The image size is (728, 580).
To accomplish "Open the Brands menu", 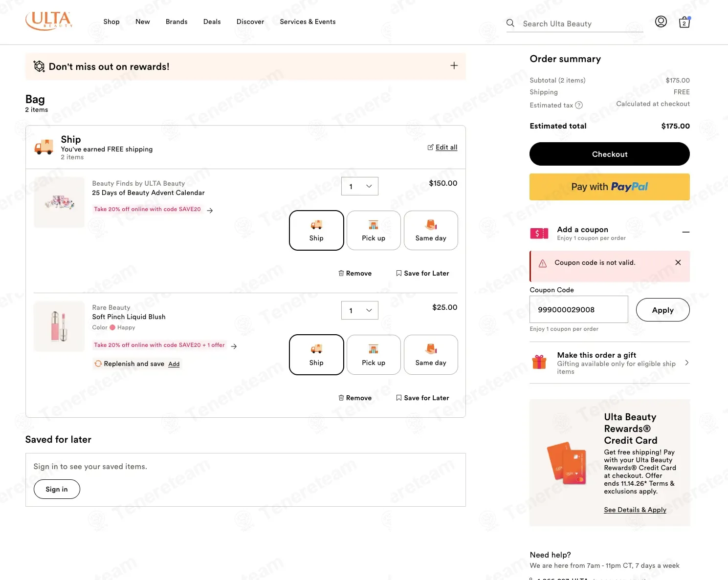I will coord(176,21).
